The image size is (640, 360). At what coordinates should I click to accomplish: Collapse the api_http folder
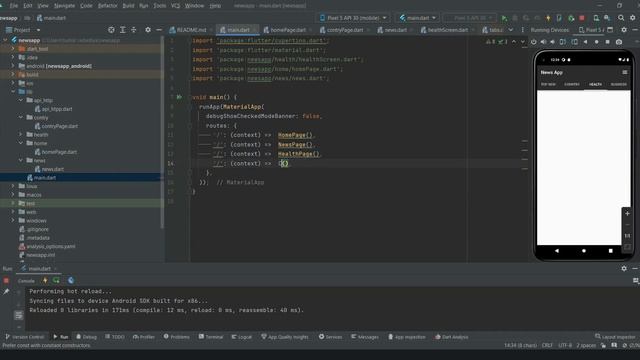point(21,100)
